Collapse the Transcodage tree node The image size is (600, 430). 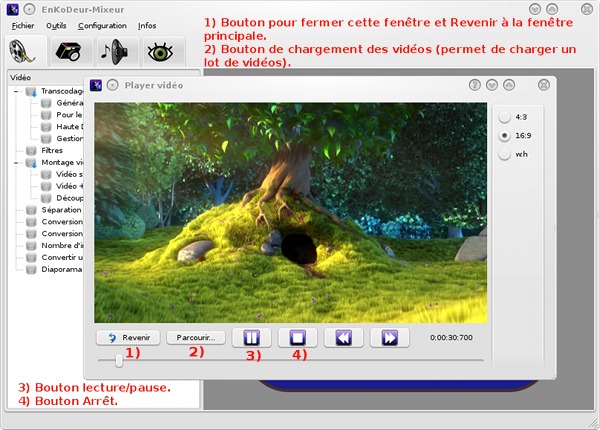click(16, 91)
